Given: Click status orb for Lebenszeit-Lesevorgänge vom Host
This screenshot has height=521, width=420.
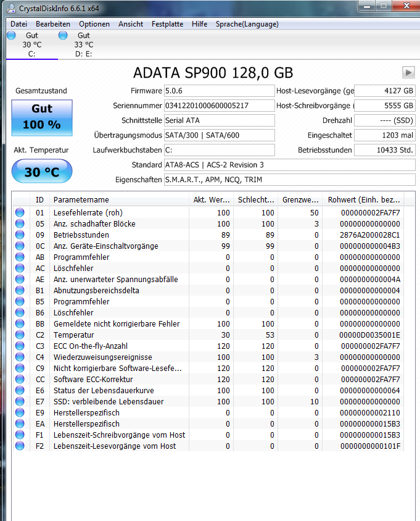Looking at the screenshot, I should 20,446.
